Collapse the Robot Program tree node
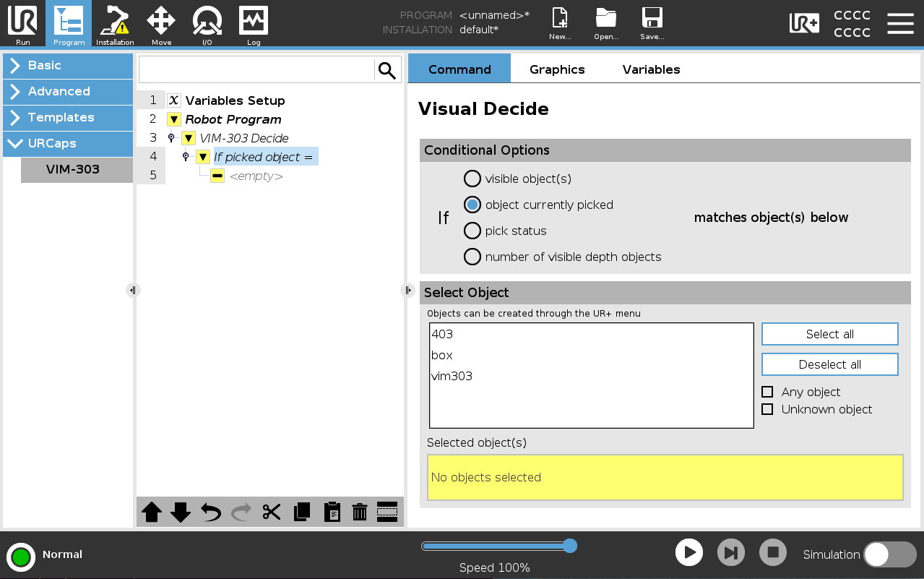924x579 pixels. pos(173,119)
